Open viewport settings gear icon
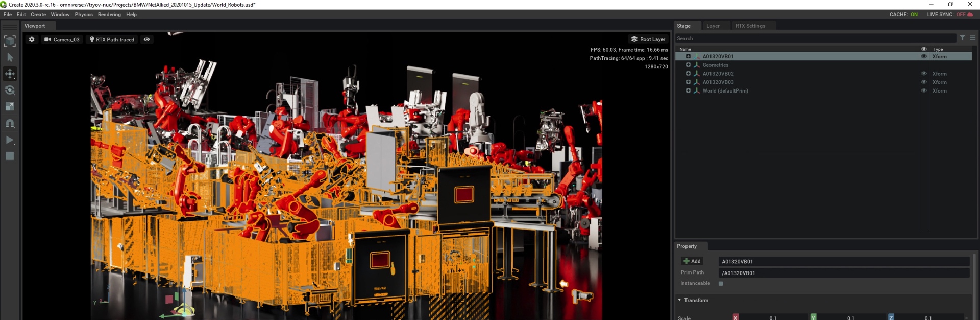 point(32,39)
